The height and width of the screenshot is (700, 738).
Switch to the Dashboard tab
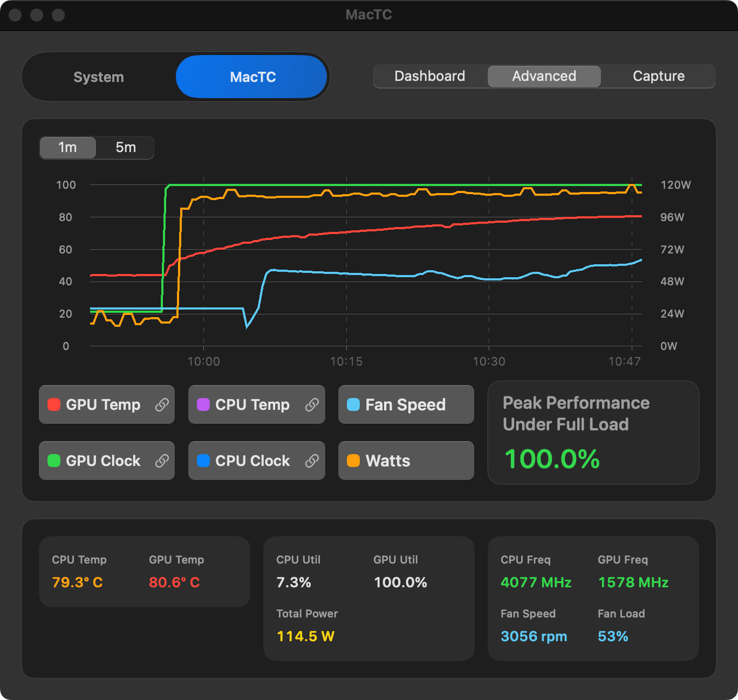[x=430, y=76]
